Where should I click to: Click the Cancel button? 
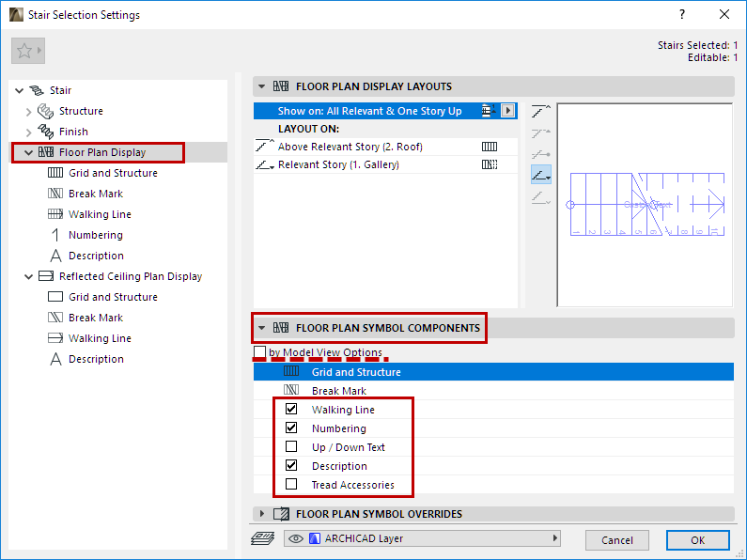(x=617, y=540)
